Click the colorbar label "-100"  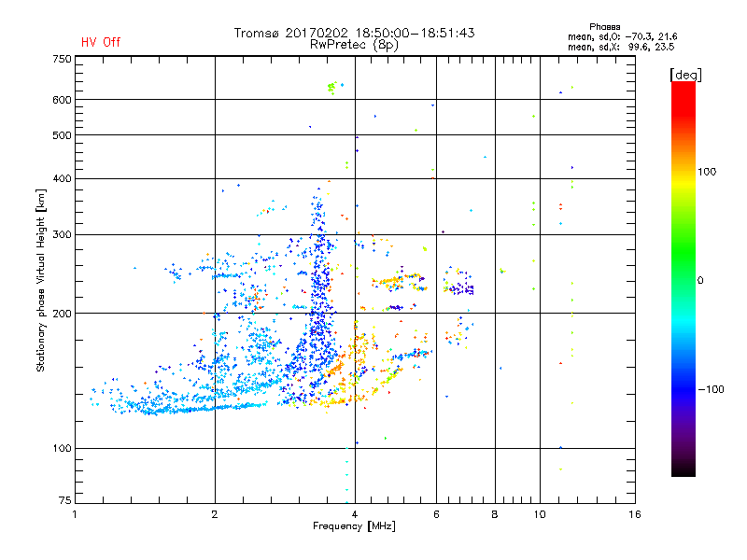pos(712,389)
